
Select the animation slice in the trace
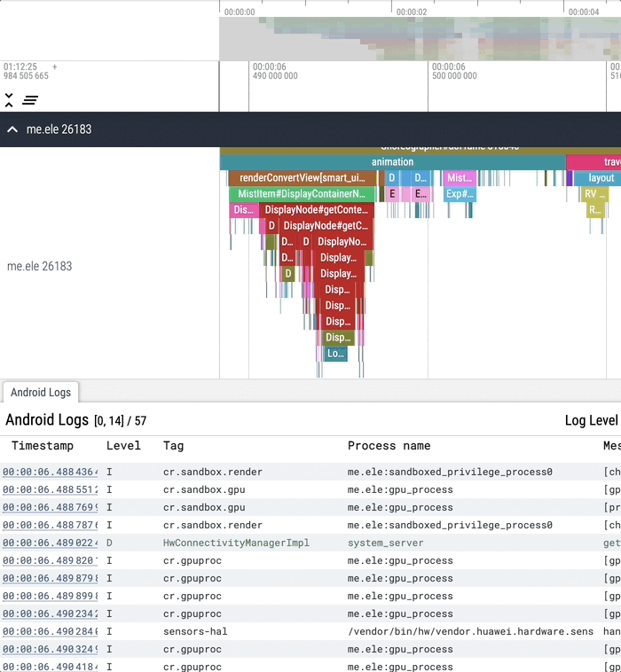pyautogui.click(x=392, y=162)
